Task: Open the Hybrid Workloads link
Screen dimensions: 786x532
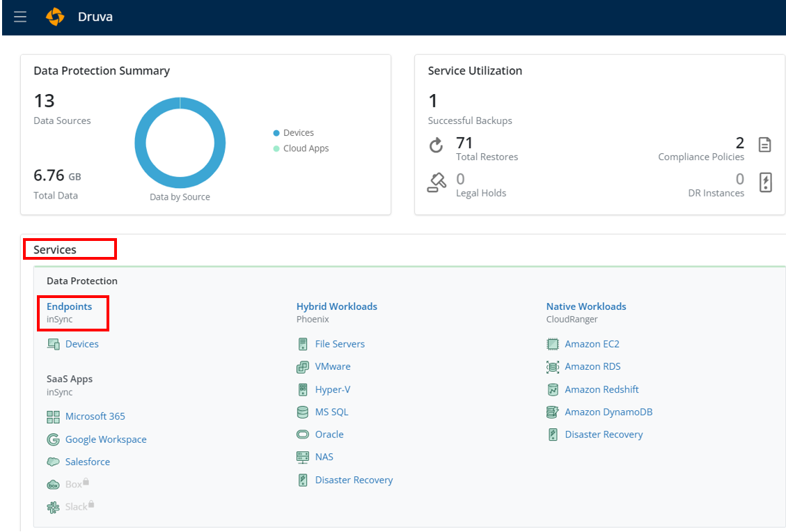Action: pos(336,306)
